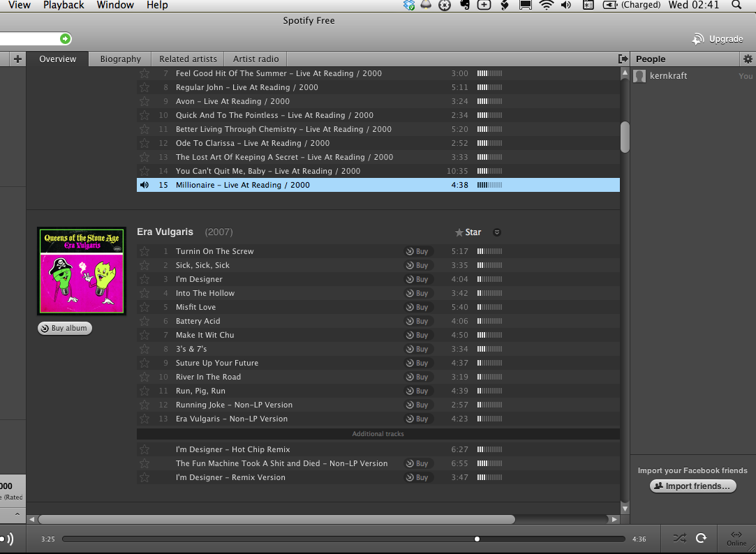Viewport: 756px width, 554px height.
Task: Select You Can't Quit Me, Baby track
Action: 378,171
